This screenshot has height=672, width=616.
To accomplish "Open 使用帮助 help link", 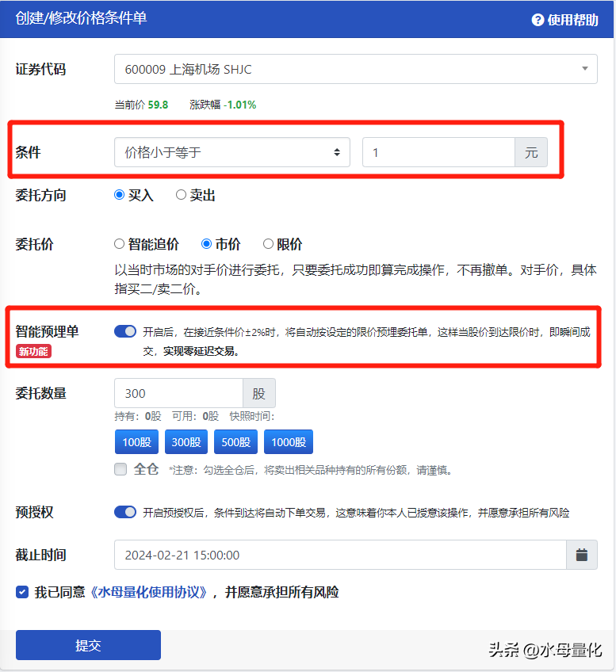I will click(x=564, y=20).
